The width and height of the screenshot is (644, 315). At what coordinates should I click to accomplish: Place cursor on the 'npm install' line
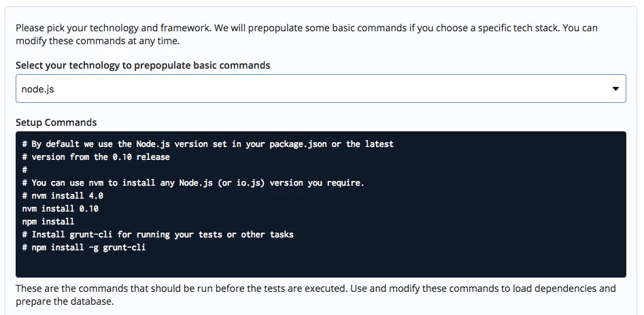click(x=48, y=222)
